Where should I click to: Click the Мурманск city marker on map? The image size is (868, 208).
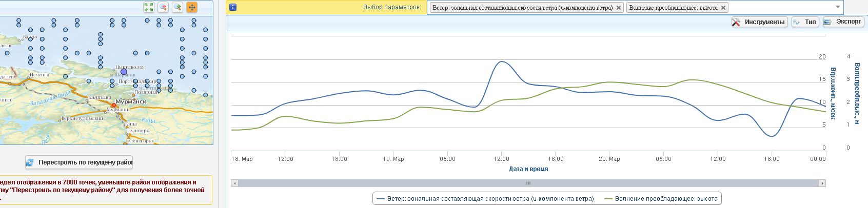click(x=114, y=106)
